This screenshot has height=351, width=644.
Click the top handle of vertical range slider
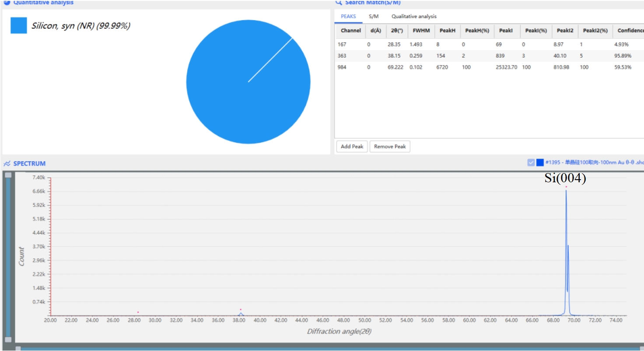tap(8, 175)
